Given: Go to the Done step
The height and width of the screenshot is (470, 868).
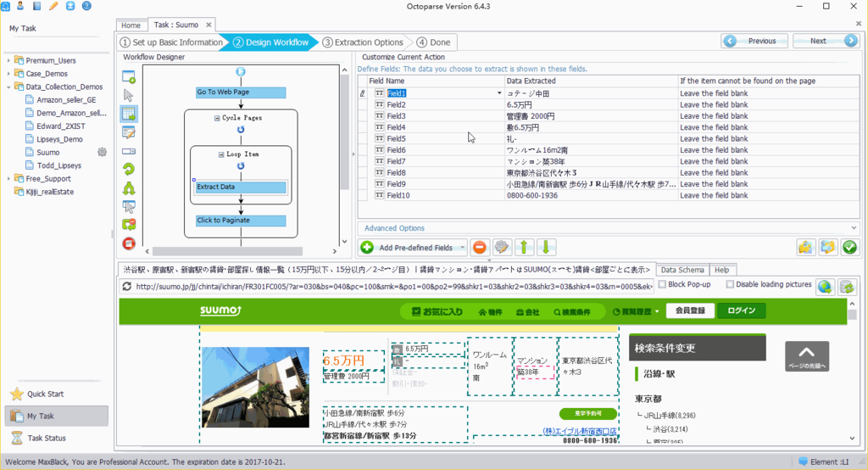Looking at the screenshot, I should click(433, 42).
